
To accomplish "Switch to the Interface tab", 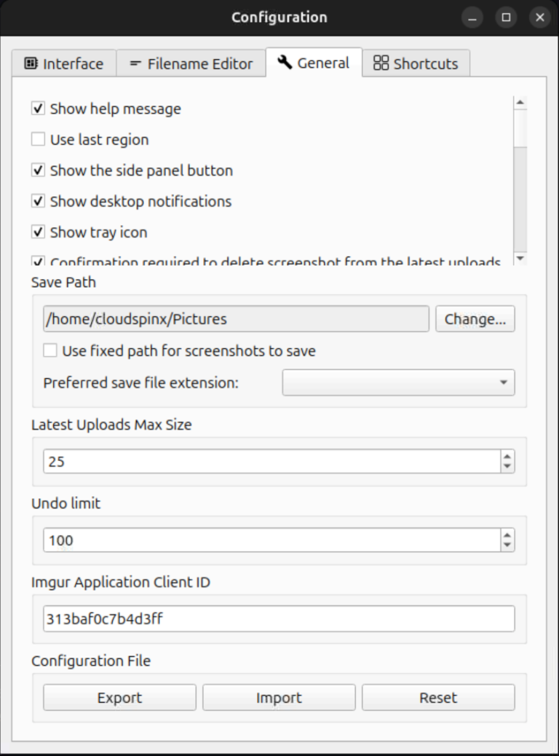I will pyautogui.click(x=64, y=63).
